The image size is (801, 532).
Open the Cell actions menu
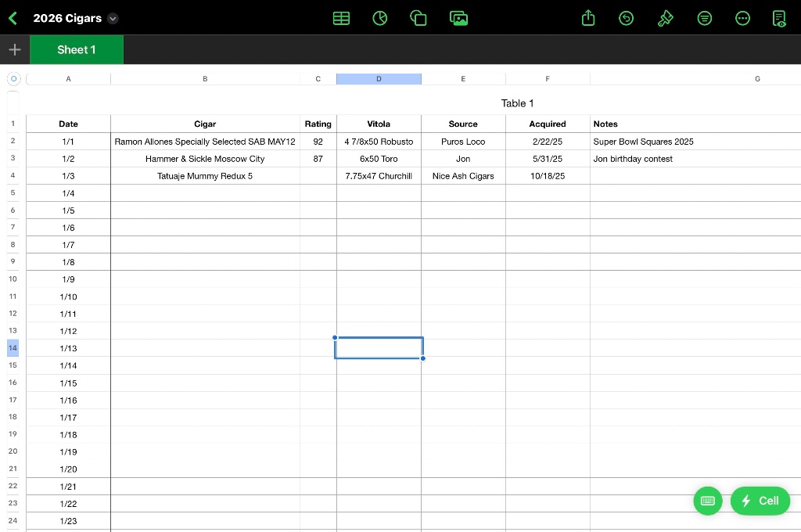(760, 501)
